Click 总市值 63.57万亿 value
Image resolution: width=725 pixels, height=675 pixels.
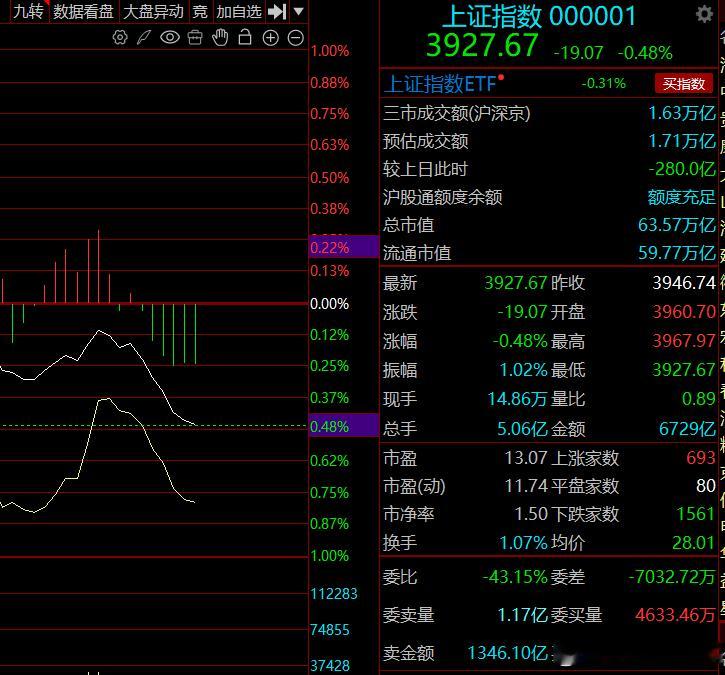[x=677, y=225]
